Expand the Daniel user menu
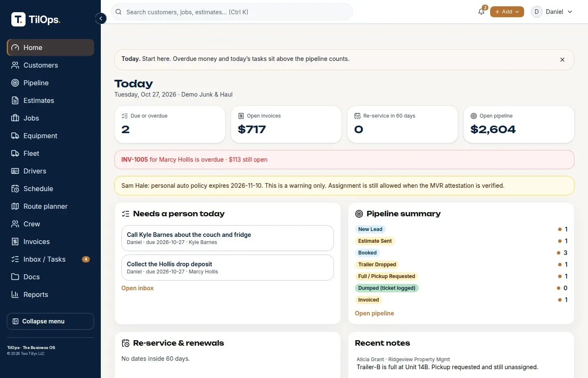Image resolution: width=588 pixels, height=378 pixels. pos(552,12)
